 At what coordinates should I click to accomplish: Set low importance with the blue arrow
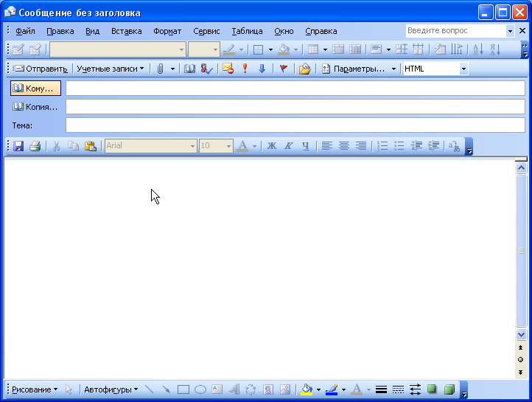(x=262, y=69)
